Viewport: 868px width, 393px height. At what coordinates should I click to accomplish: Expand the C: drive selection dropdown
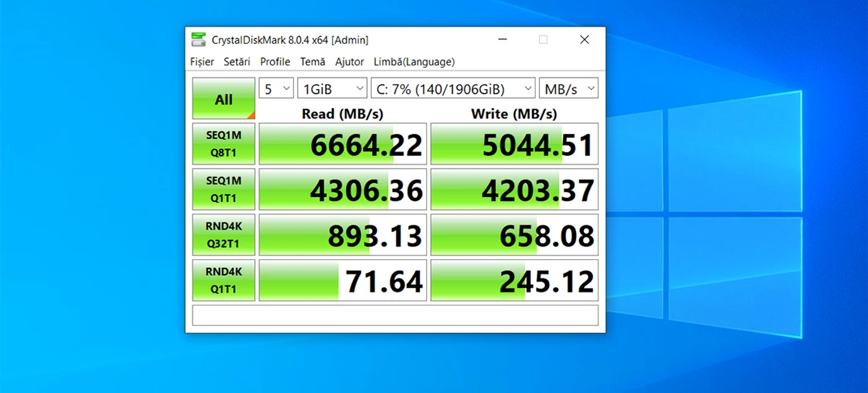coord(453,89)
